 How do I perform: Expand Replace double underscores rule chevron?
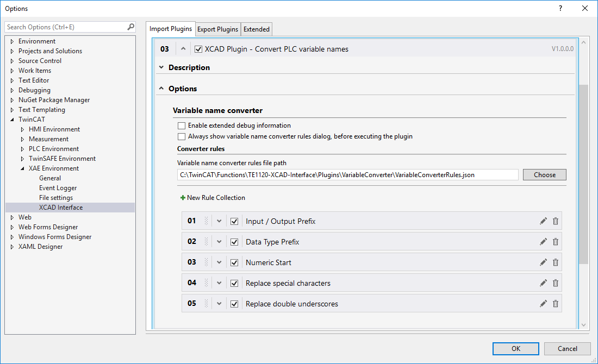click(219, 303)
